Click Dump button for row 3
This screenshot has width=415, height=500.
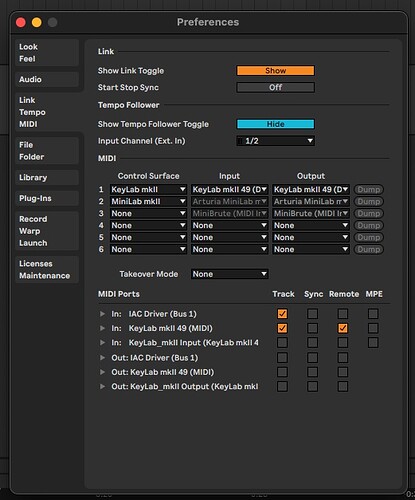coord(369,213)
